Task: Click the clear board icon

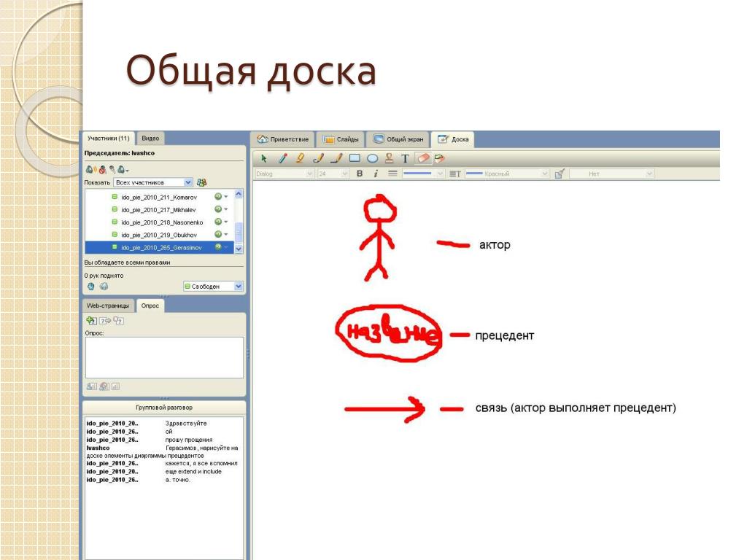Action: [439, 158]
